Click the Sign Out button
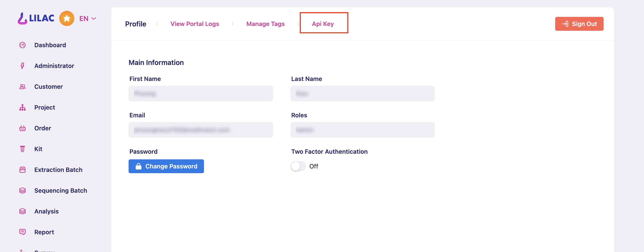This screenshot has width=644, height=252. (579, 24)
